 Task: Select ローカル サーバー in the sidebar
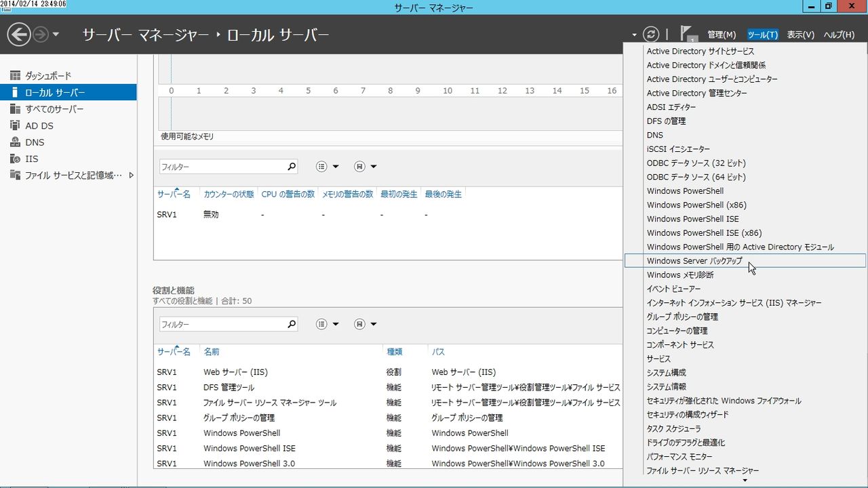click(68, 92)
